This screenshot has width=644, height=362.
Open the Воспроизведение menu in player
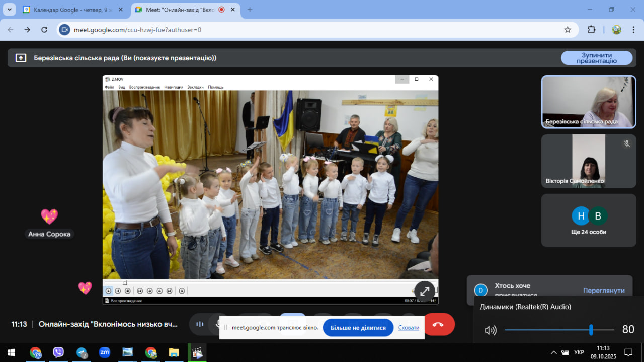coord(144,87)
